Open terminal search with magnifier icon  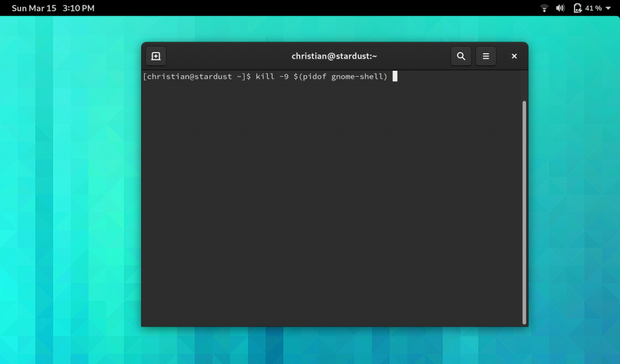coord(461,56)
